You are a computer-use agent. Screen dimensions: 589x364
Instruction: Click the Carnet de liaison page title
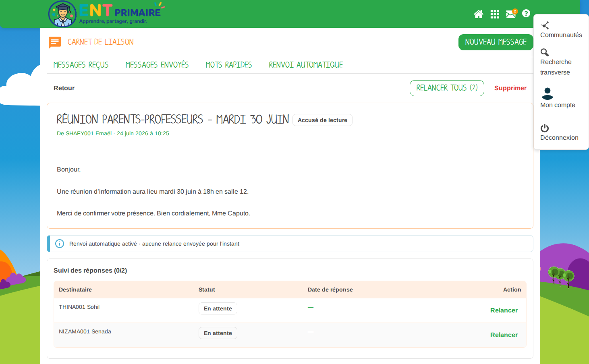pos(101,42)
